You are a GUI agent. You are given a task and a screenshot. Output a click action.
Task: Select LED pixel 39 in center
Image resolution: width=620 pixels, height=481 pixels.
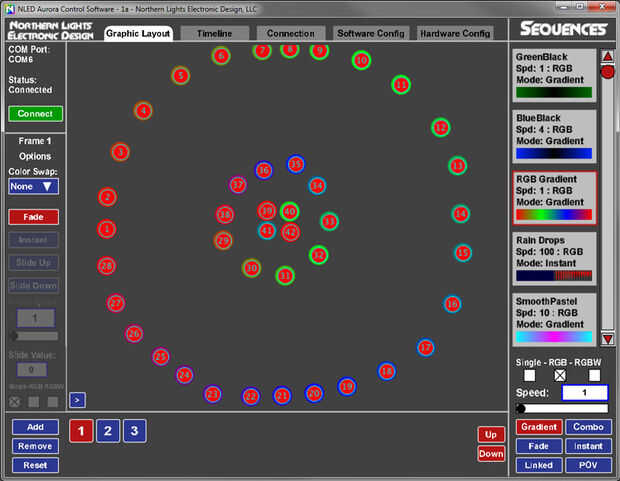pos(267,211)
